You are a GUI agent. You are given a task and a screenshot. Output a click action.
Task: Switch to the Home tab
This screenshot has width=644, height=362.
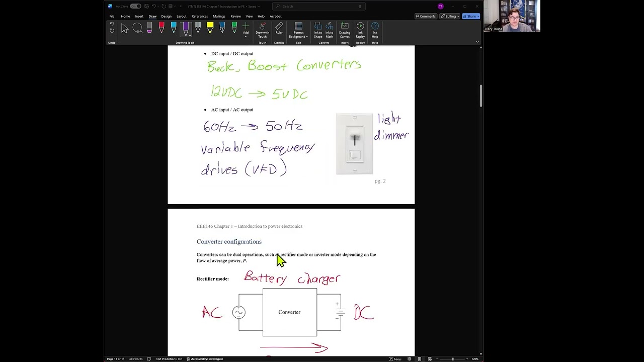pos(125,16)
